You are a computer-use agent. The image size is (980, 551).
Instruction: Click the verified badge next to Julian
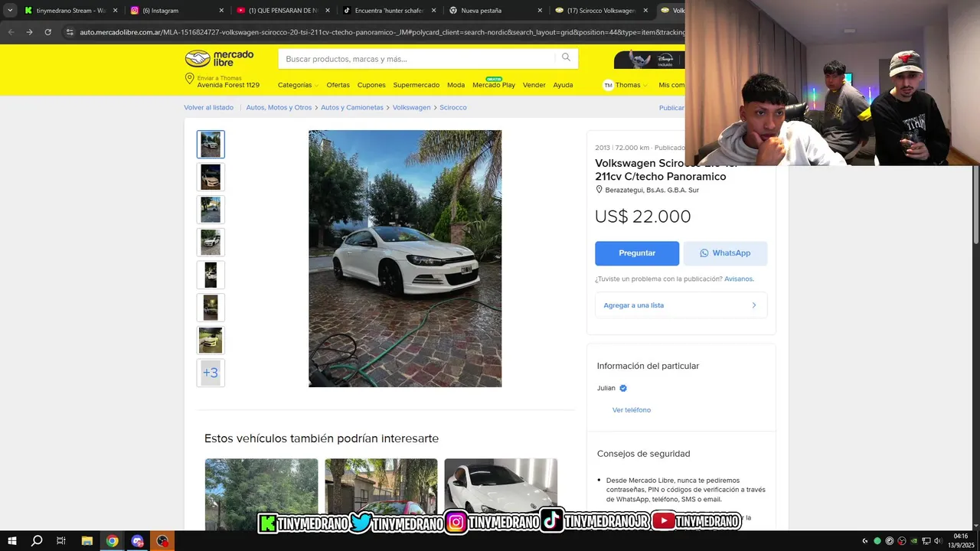(x=623, y=388)
